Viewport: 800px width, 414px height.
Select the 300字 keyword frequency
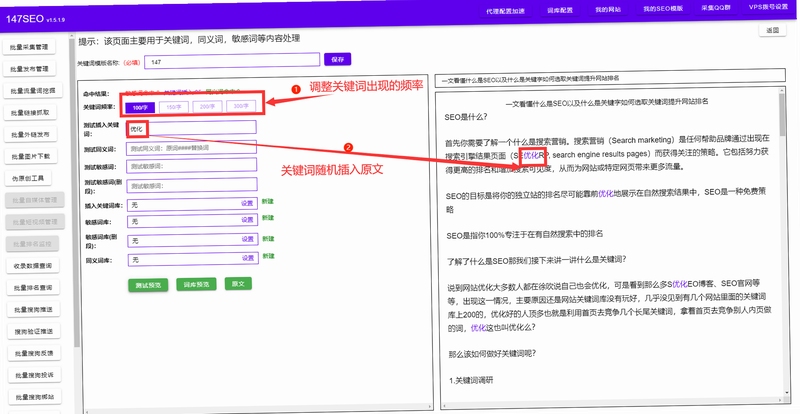point(241,106)
